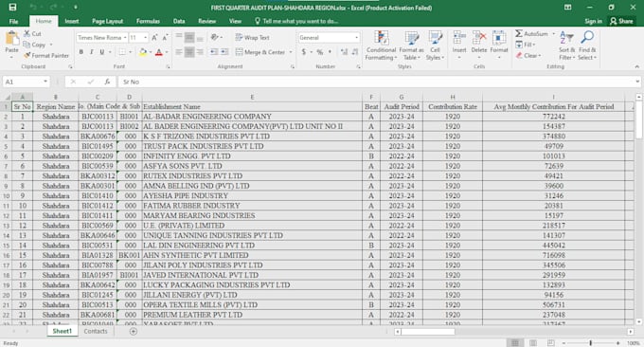Add a new sheet with plus button

tap(134, 332)
